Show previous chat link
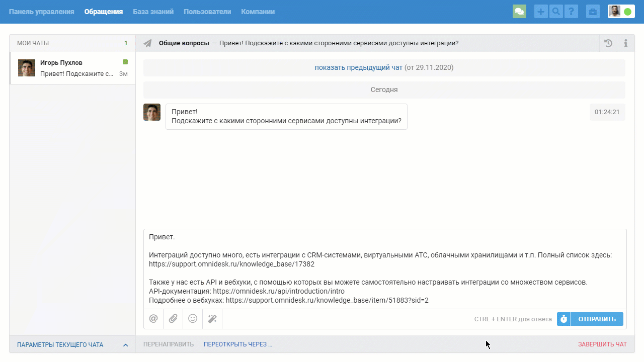Screen dimensions: 644x362 (x=359, y=67)
